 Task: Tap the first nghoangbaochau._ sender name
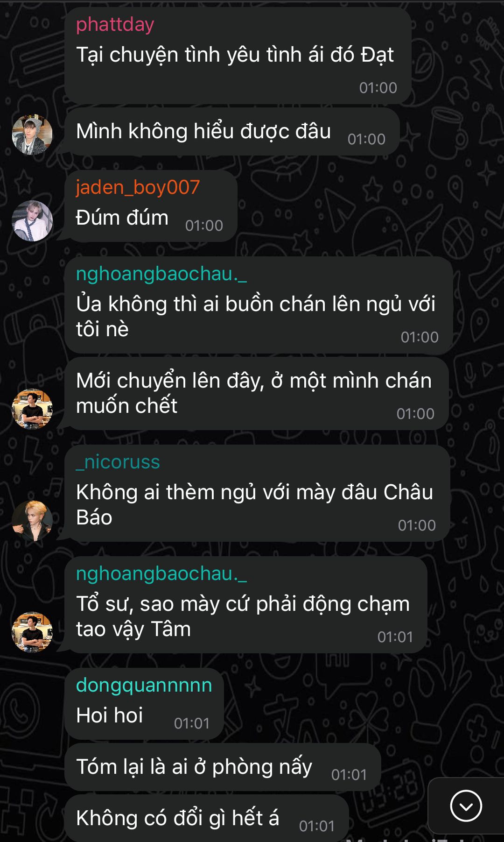161,274
